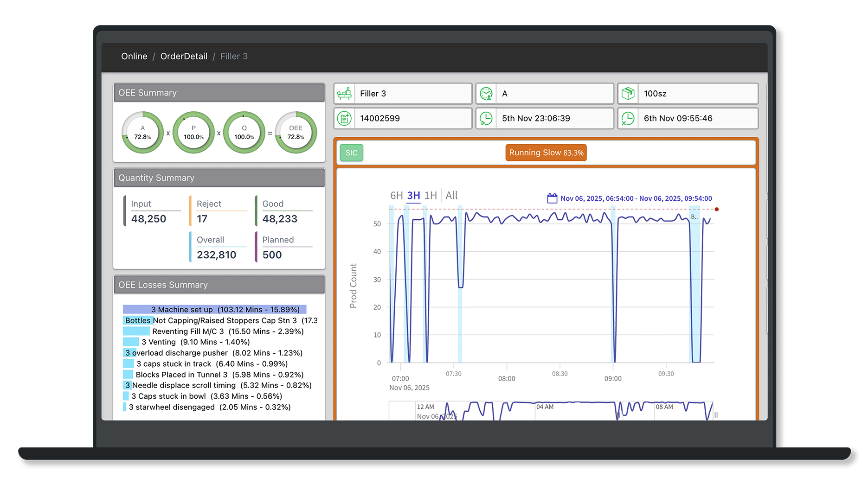Click the green SIC button
The height and width of the screenshot is (484, 868).
pyautogui.click(x=351, y=153)
